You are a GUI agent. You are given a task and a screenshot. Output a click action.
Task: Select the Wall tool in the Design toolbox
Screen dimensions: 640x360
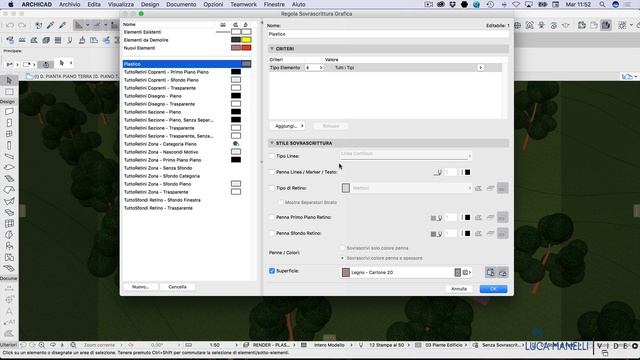(x=9, y=111)
